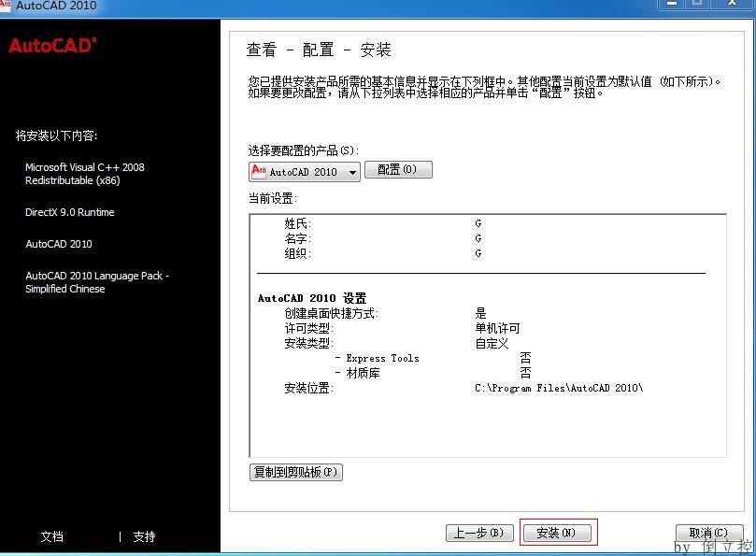Screen dimensions: 756x556
Task: Open the product selection dropdown arrow
Action: 352,173
